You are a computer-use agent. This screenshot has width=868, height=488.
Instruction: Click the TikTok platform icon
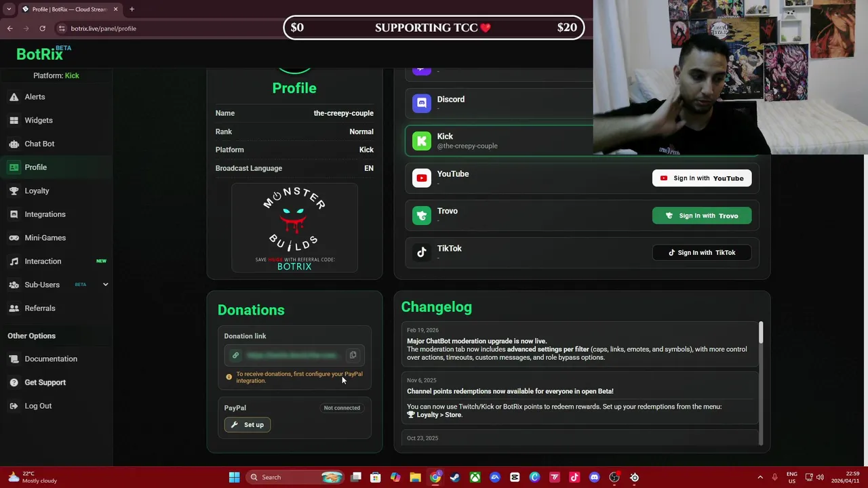pos(422,252)
